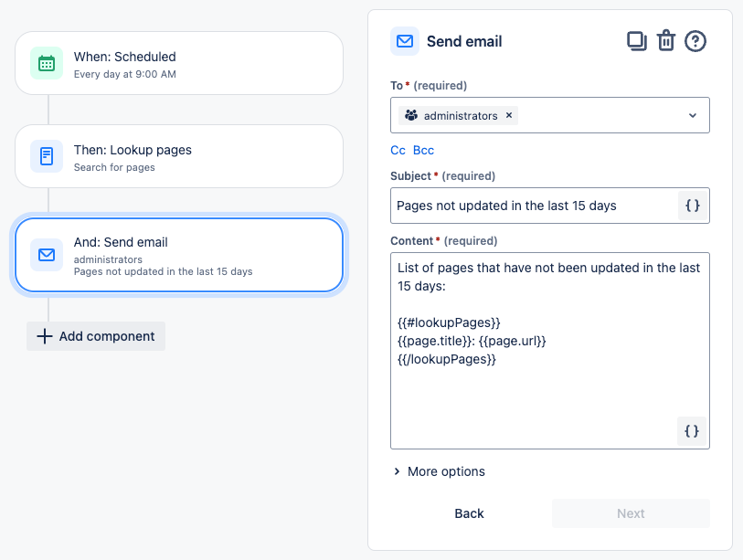Click the Add component button

pos(95,336)
